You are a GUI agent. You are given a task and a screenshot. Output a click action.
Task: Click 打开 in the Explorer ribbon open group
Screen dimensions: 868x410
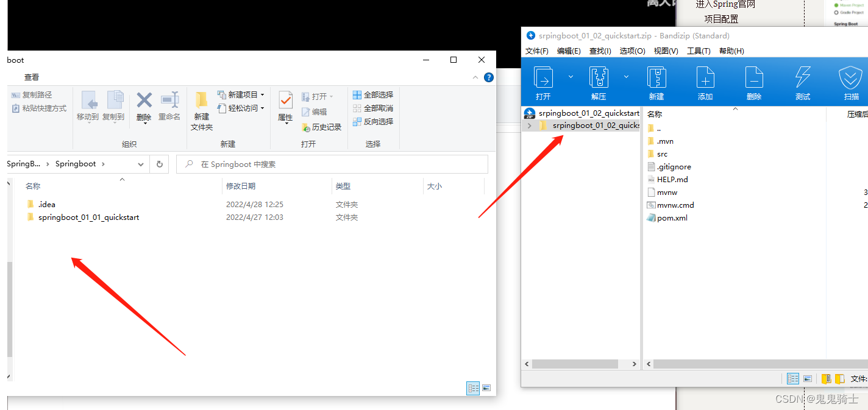318,97
